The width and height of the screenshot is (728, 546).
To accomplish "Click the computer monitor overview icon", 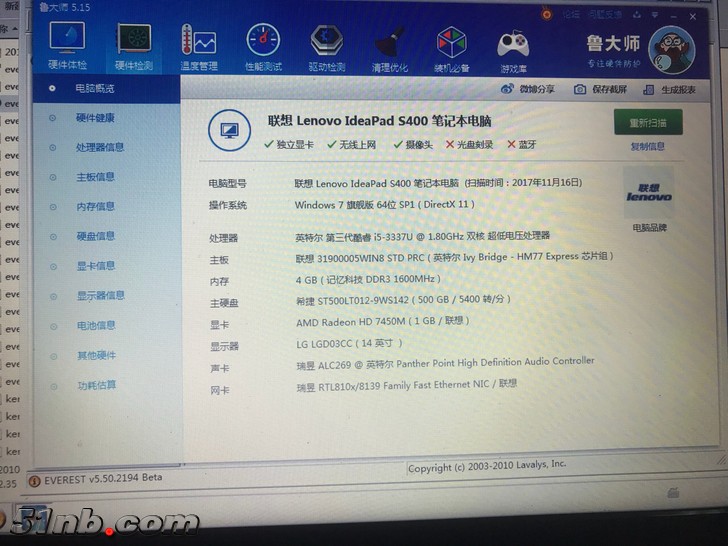I will point(229,130).
